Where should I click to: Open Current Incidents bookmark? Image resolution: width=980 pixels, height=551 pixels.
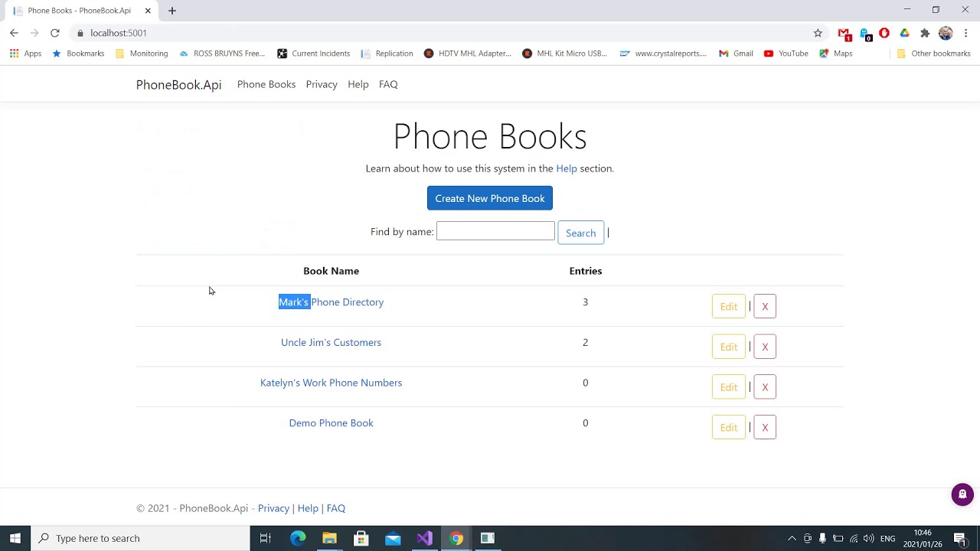pos(313,54)
